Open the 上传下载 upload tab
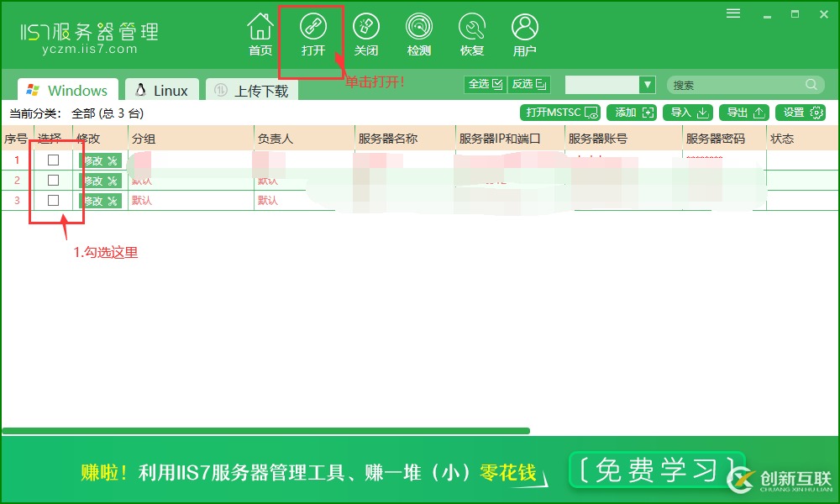Viewport: 840px width, 504px height. [x=251, y=89]
